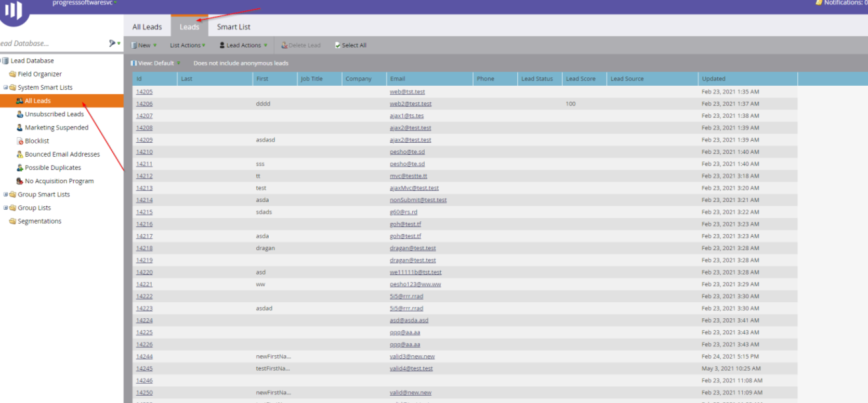868x403 pixels.
Task: Click the Unsubscribed Leads list icon
Action: [20, 114]
